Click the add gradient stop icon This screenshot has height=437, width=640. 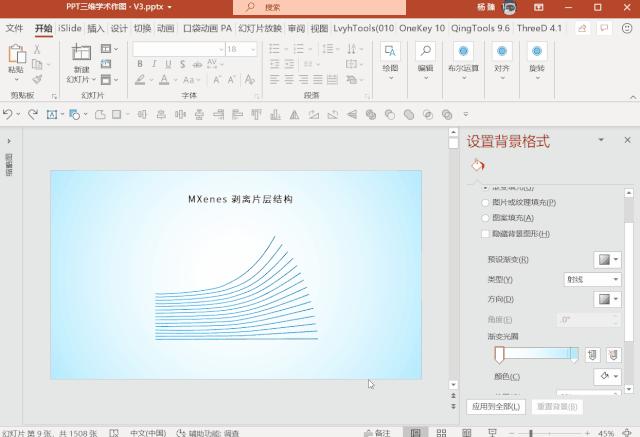[x=592, y=355]
